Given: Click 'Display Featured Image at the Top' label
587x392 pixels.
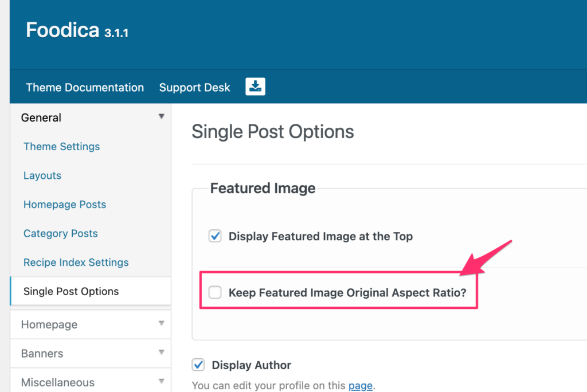Looking at the screenshot, I should pos(321,237).
